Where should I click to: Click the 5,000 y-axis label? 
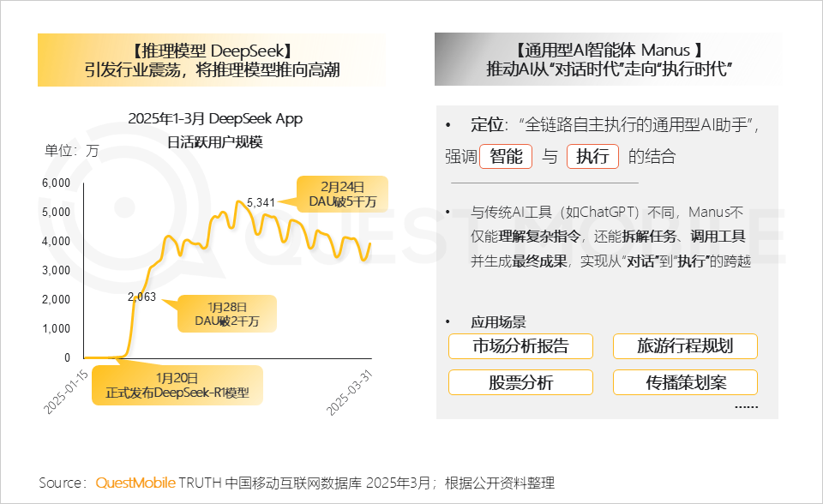click(x=57, y=212)
